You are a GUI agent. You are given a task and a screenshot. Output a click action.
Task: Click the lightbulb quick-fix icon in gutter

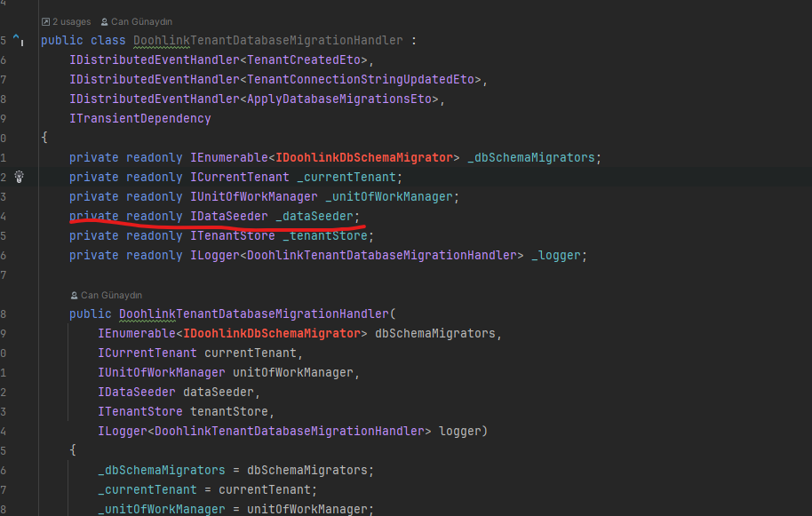point(20,177)
